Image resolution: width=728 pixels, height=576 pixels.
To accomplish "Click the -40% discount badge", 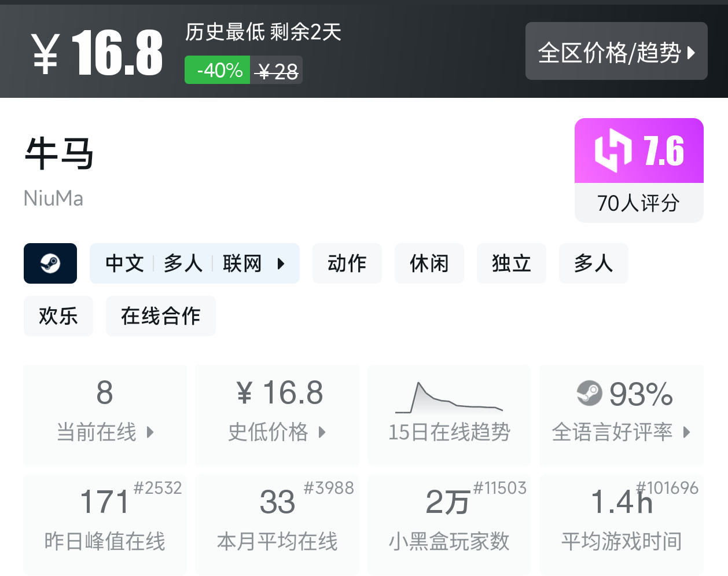I will click(x=218, y=70).
